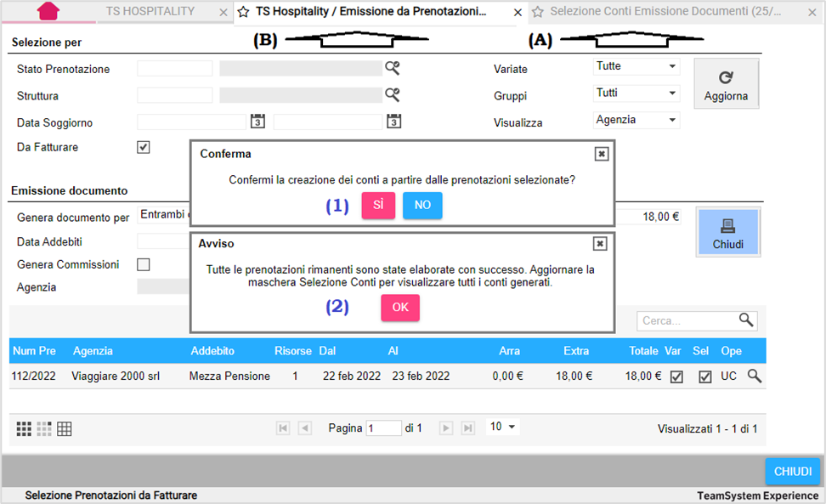This screenshot has width=826, height=504.
Task: Open the Genera documento per dropdown
Action: 164,215
